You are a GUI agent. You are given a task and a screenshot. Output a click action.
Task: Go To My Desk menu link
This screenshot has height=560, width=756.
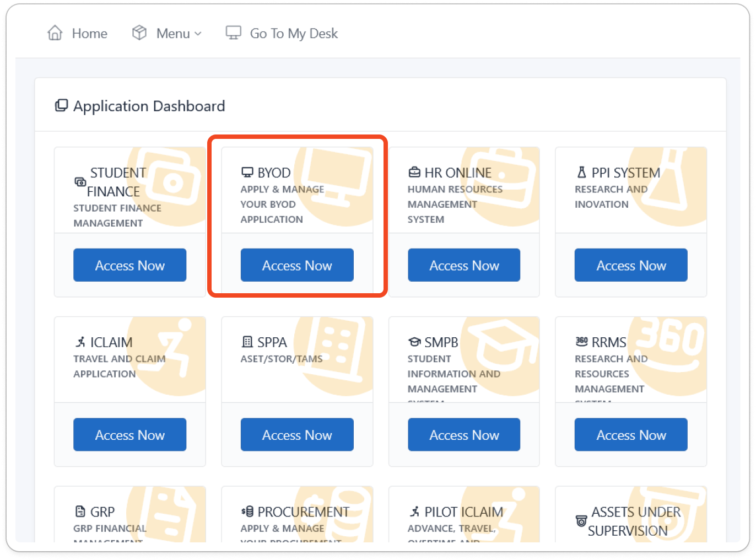[293, 34]
